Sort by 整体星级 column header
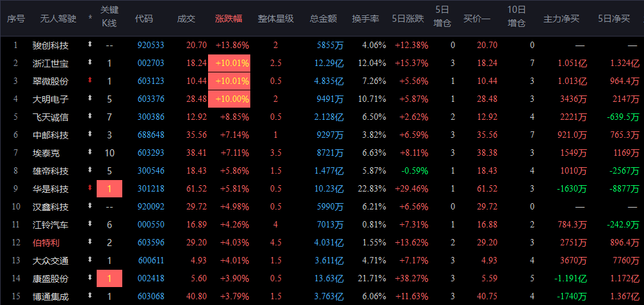Image resolution: width=644 pixels, height=305 pixels. (x=276, y=19)
